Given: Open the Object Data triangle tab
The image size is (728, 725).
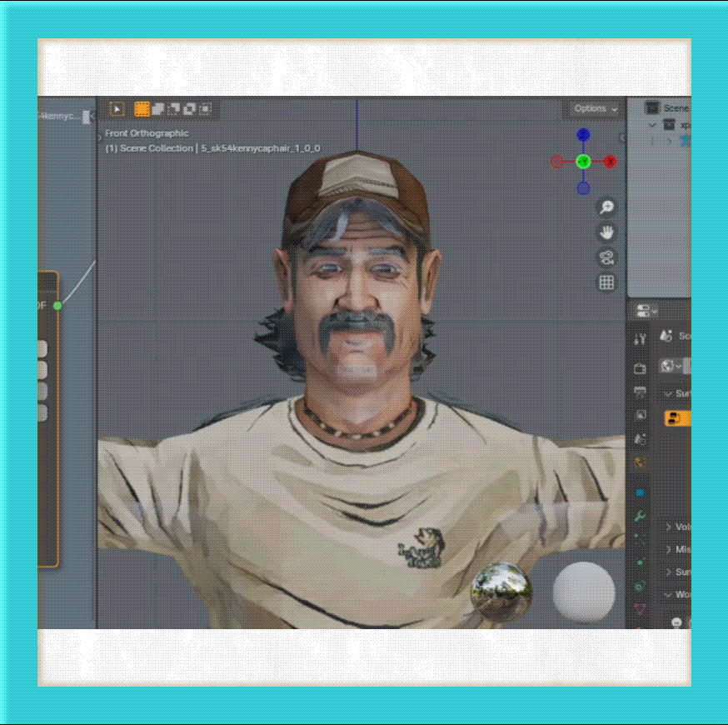Looking at the screenshot, I should pos(640,609).
